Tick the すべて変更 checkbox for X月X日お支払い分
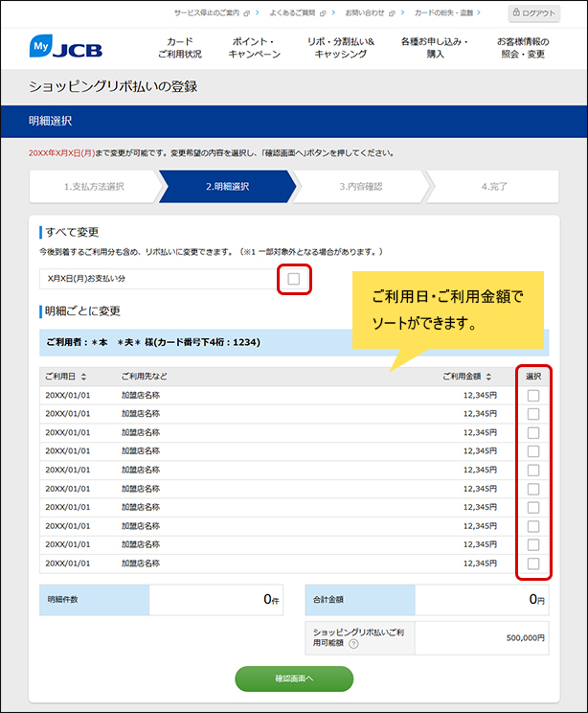Image resolution: width=588 pixels, height=713 pixels. (x=294, y=279)
